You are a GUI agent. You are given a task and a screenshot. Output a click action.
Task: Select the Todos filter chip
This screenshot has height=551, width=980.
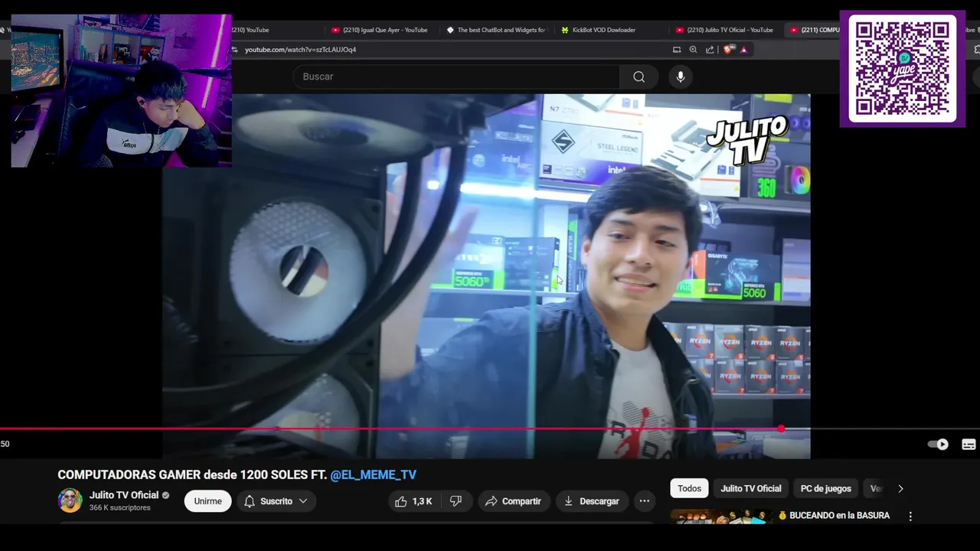[x=689, y=488]
